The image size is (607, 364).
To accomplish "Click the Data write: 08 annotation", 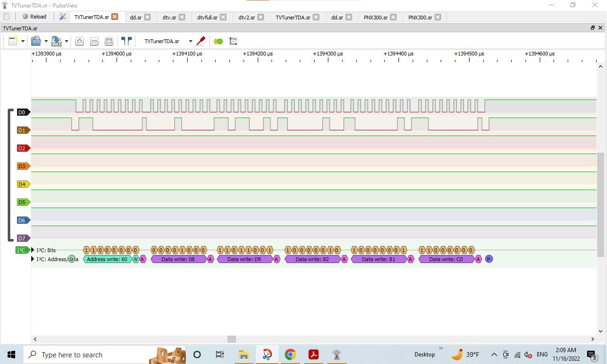I will (178, 259).
